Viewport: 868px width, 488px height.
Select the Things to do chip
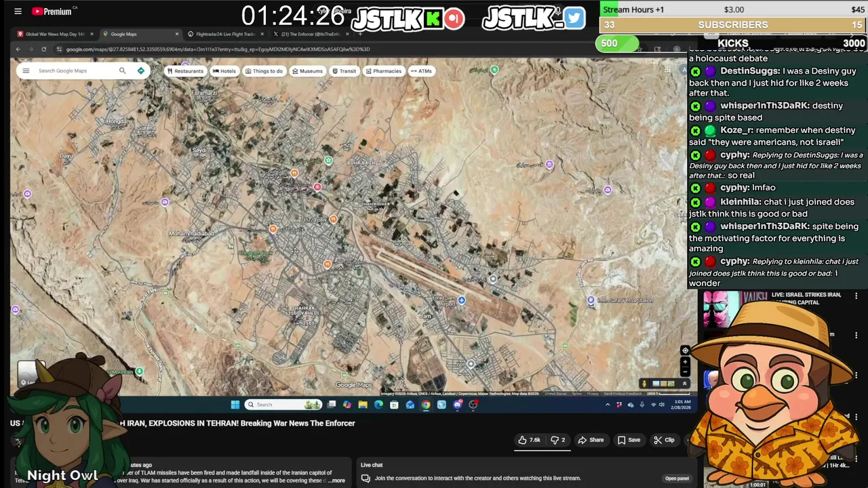(264, 70)
